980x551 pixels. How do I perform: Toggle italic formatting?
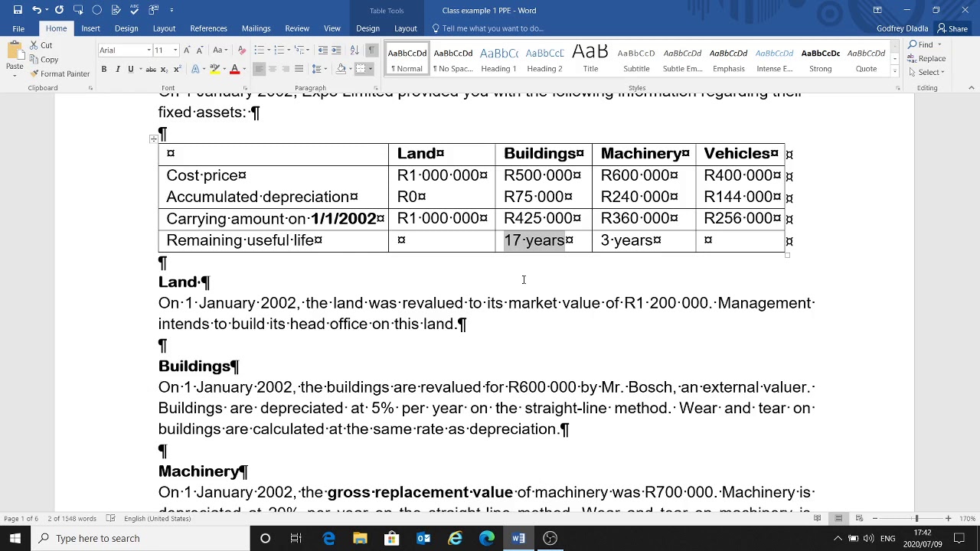[117, 69]
